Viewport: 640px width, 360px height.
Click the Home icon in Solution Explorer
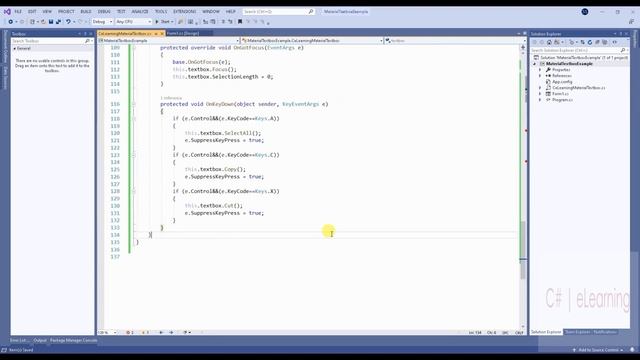point(549,42)
